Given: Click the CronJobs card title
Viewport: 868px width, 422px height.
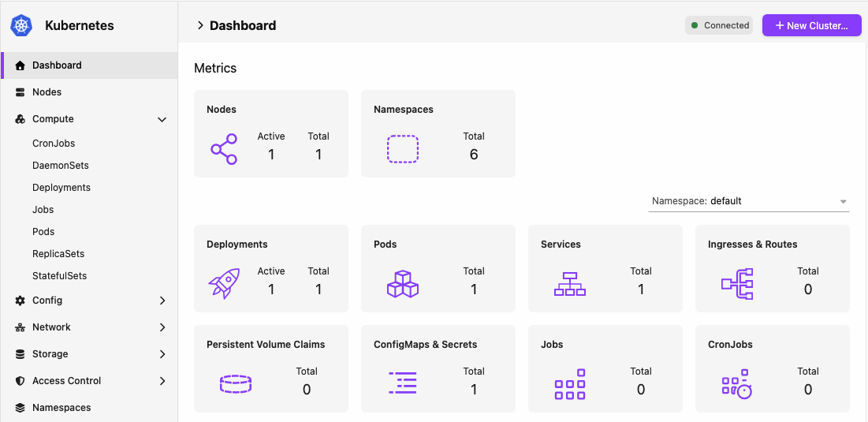Looking at the screenshot, I should click(730, 345).
